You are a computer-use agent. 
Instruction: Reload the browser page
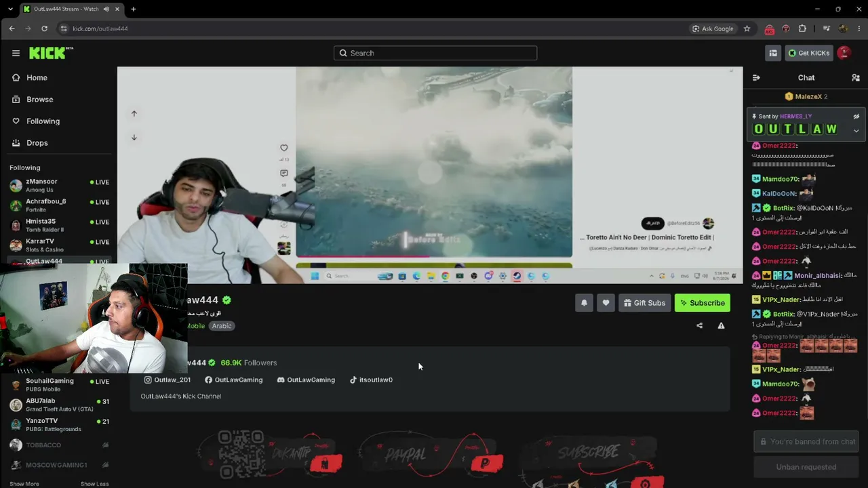point(44,28)
